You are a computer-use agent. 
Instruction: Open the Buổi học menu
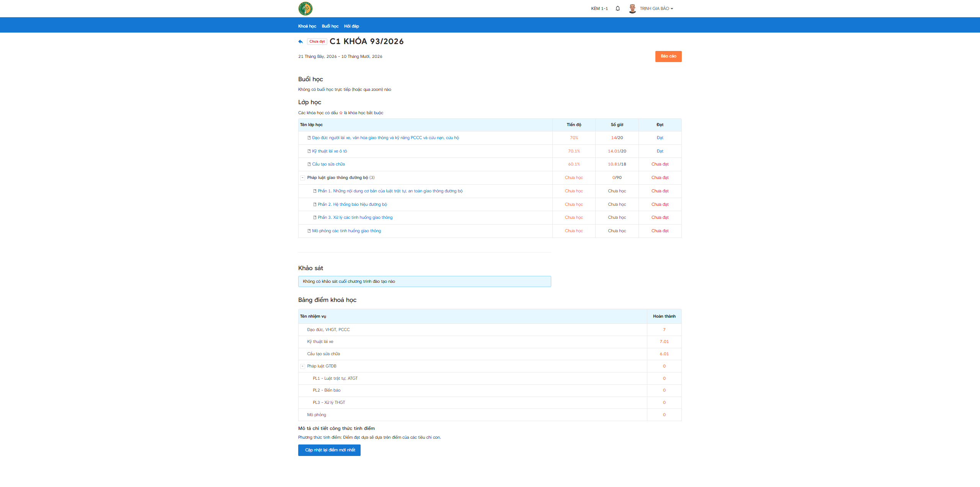coord(330,26)
